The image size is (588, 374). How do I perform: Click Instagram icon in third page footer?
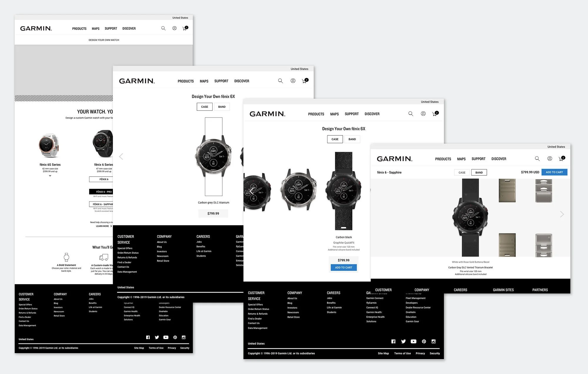click(x=433, y=341)
